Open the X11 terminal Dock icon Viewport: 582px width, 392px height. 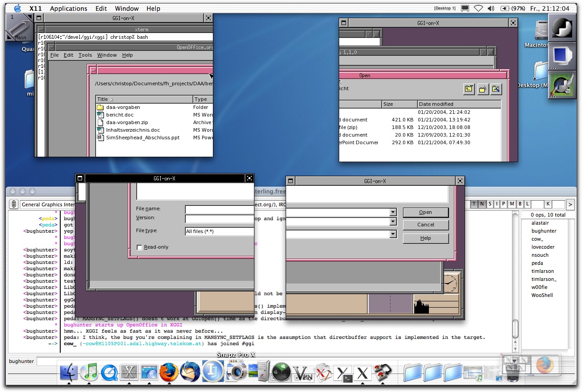click(344, 372)
